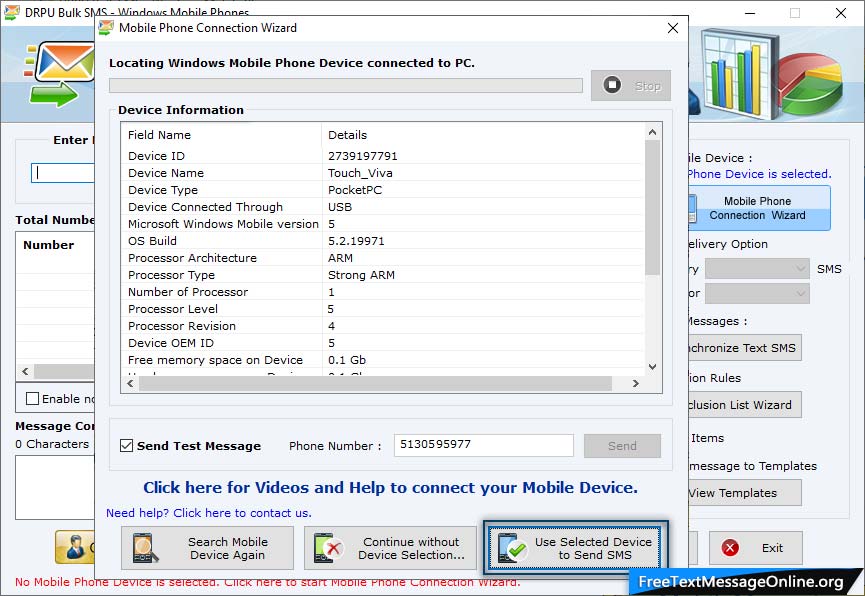
Task: Click the bar chart graphic in header
Action: click(x=739, y=74)
